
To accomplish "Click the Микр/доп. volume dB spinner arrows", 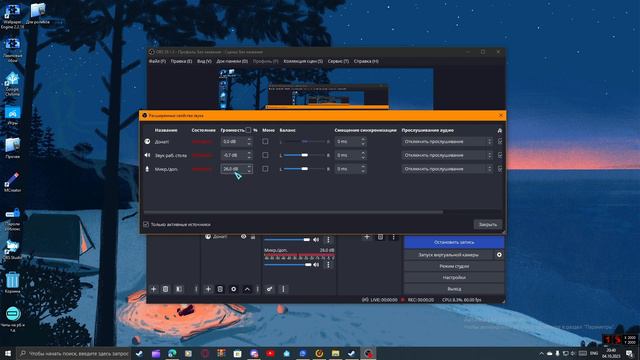I will pos(249,169).
